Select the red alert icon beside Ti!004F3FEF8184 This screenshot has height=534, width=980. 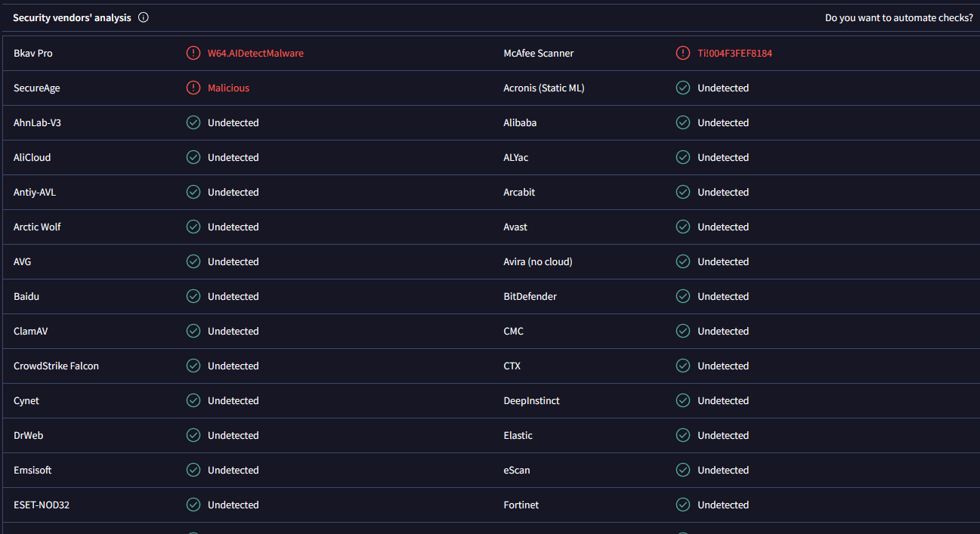click(683, 53)
